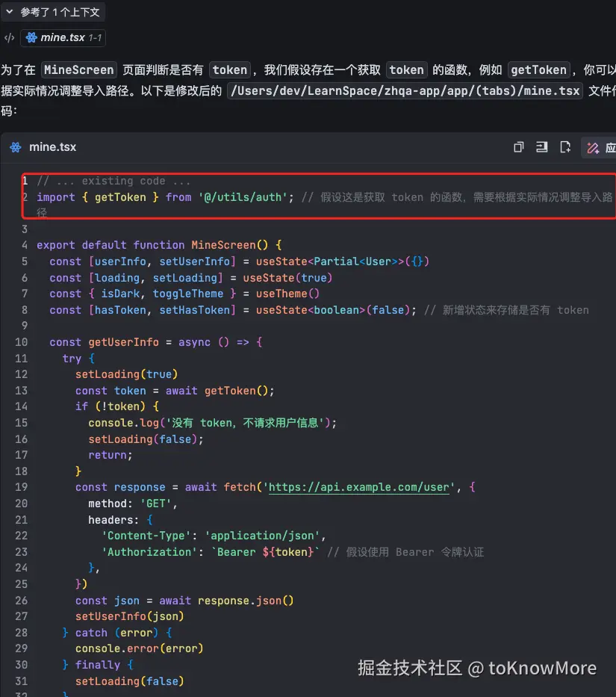616x697 pixels.
Task: Click the copy code icon on mine.tsx block
Action: click(x=519, y=147)
